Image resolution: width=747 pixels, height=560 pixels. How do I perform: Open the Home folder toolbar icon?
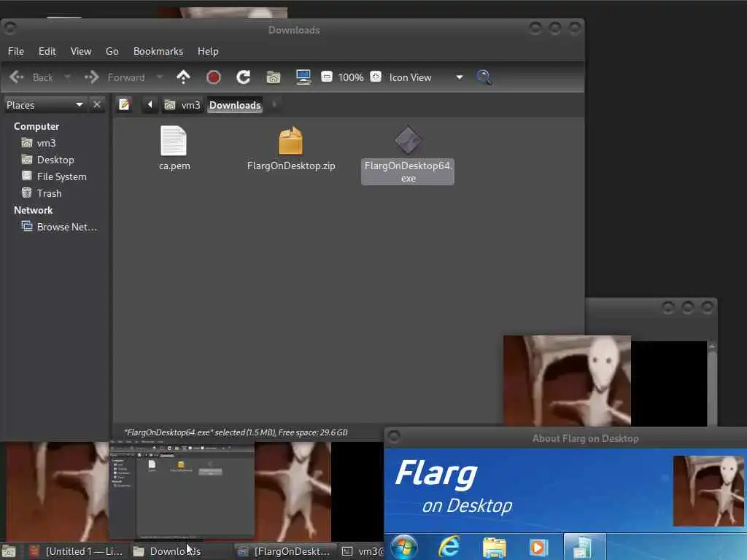coord(274,77)
